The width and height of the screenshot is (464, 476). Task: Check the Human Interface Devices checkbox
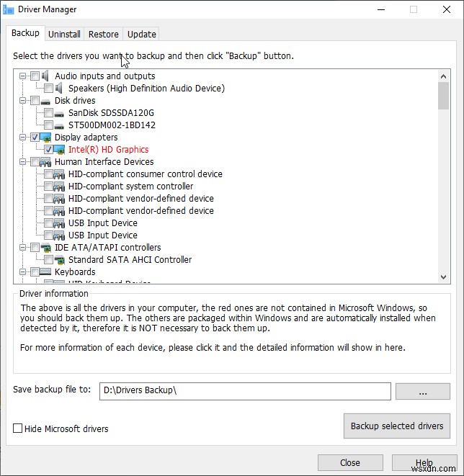pos(35,162)
